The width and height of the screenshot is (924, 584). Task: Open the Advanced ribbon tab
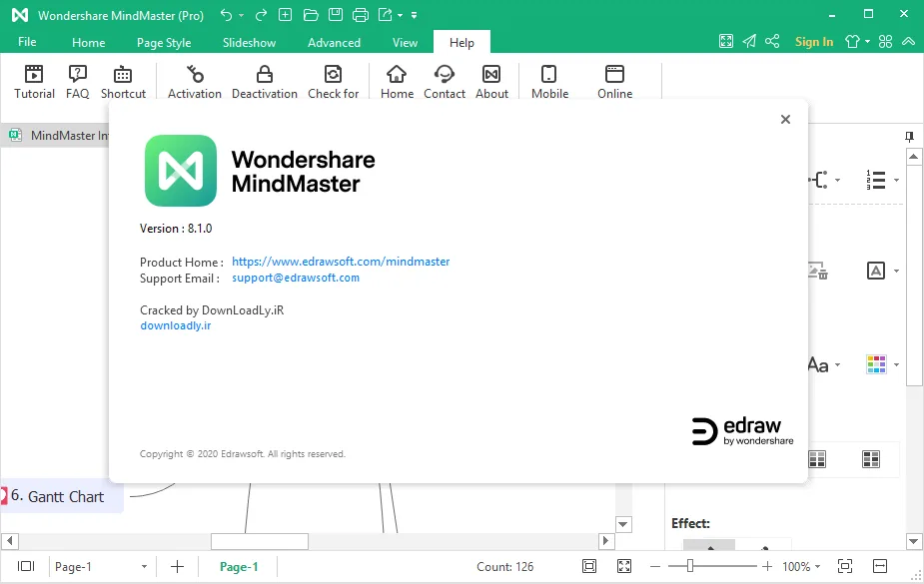click(x=334, y=42)
